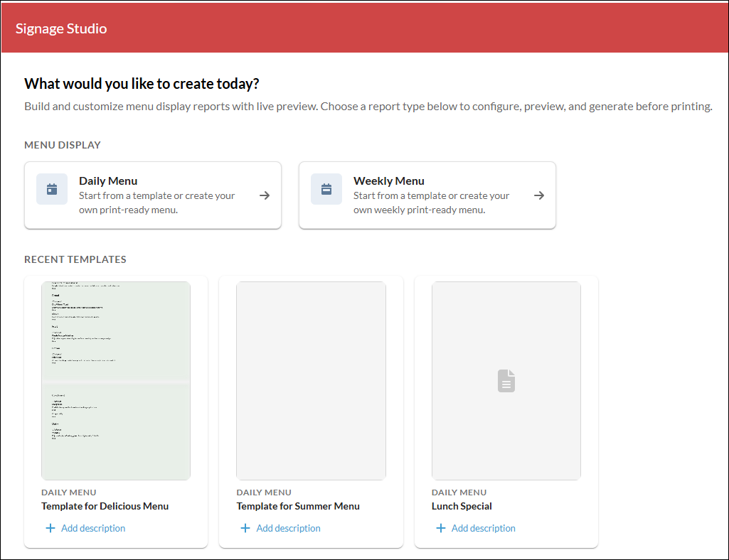The image size is (729, 560).
Task: Click DAILY MENU label above Lunch Special
Action: [x=459, y=492]
